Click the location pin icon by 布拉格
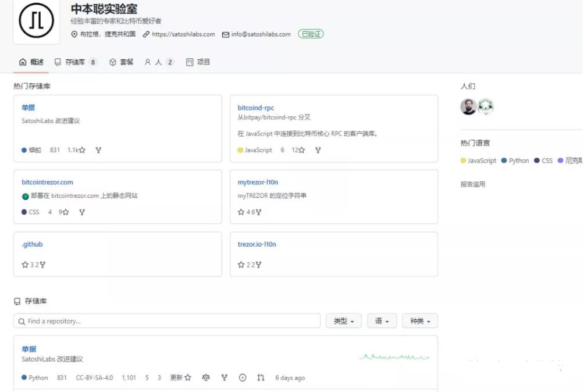Image resolution: width=584 pixels, height=392 pixels. [x=74, y=34]
